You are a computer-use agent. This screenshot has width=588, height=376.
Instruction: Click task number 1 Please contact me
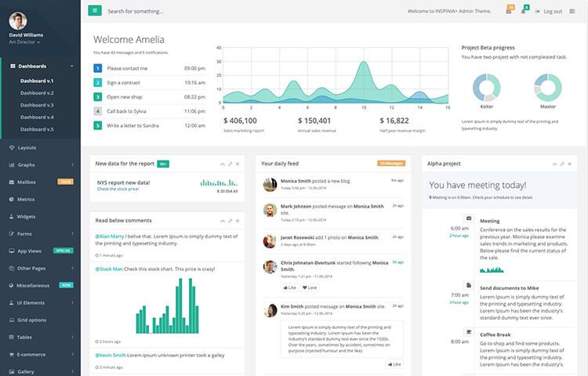click(149, 68)
